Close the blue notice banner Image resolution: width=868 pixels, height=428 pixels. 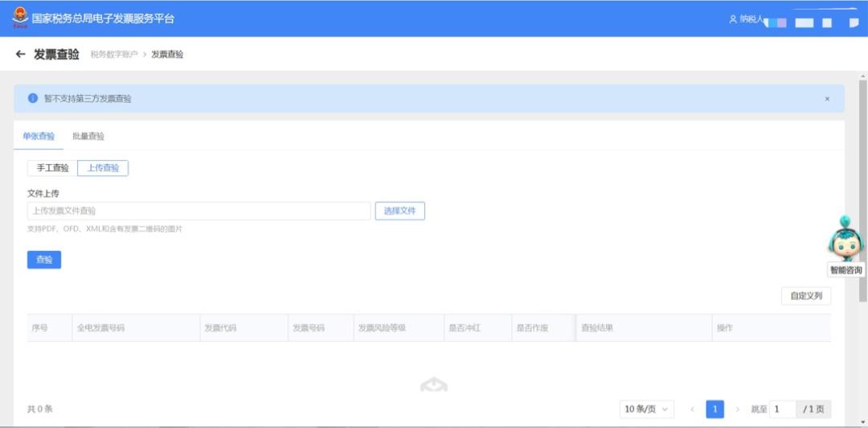[x=827, y=99]
